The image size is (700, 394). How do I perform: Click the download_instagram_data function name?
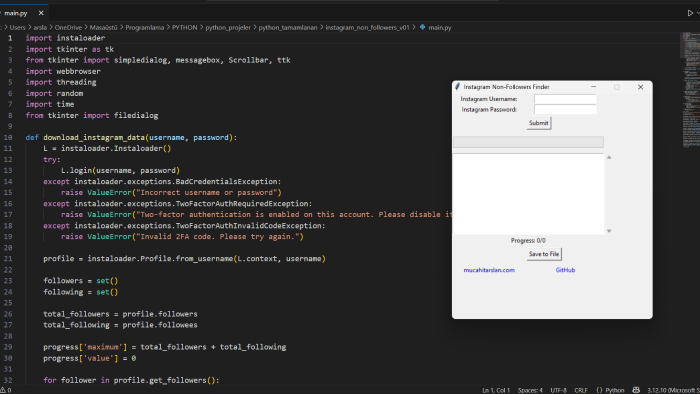[94, 137]
